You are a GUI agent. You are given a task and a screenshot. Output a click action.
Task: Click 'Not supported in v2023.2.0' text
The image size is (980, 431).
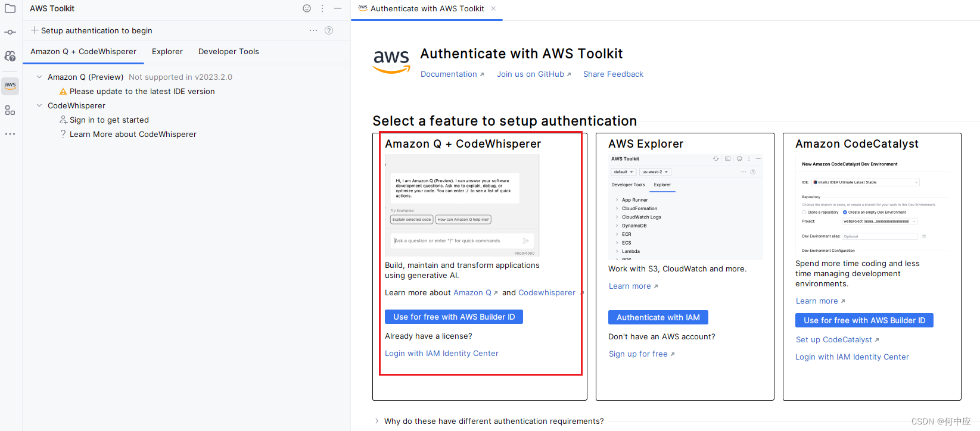(181, 77)
